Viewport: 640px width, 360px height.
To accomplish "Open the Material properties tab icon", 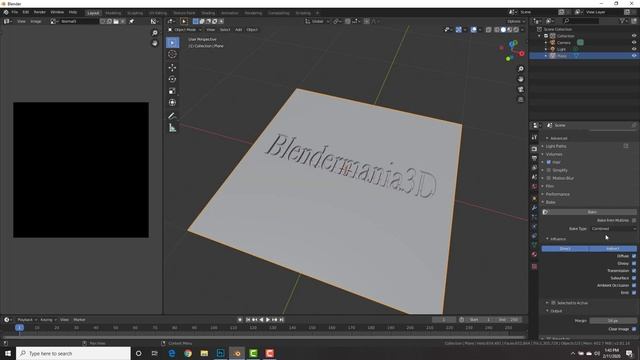I will click(x=534, y=254).
